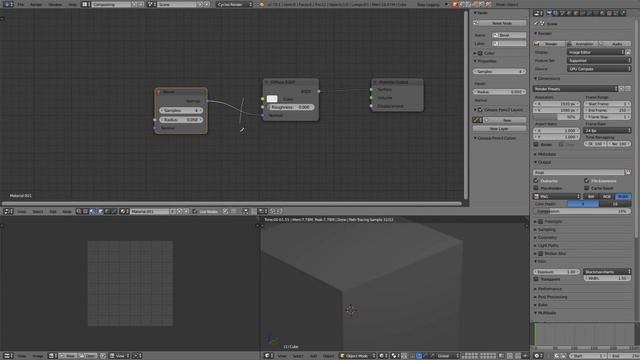The width and height of the screenshot is (640, 360).
Task: Toggle the Cache Result checkbox
Action: pos(587,188)
